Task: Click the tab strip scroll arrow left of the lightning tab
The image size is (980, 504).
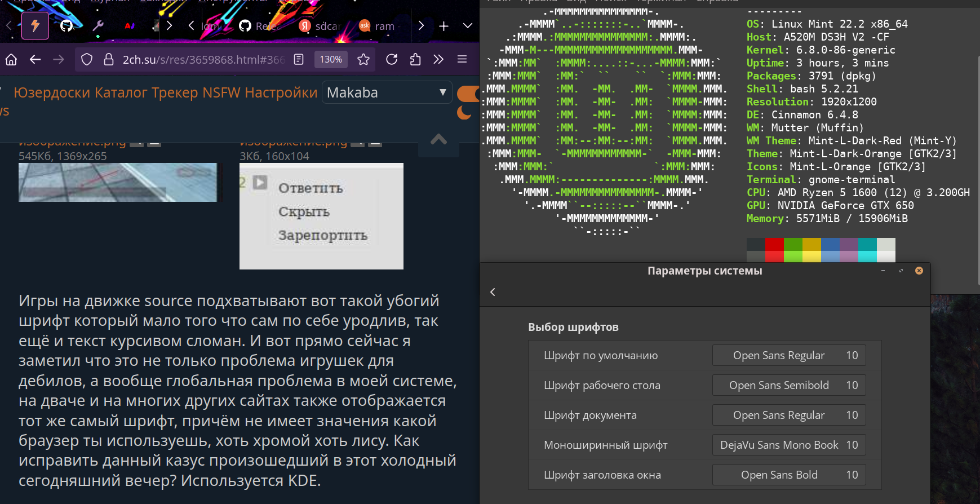Action: (9, 26)
